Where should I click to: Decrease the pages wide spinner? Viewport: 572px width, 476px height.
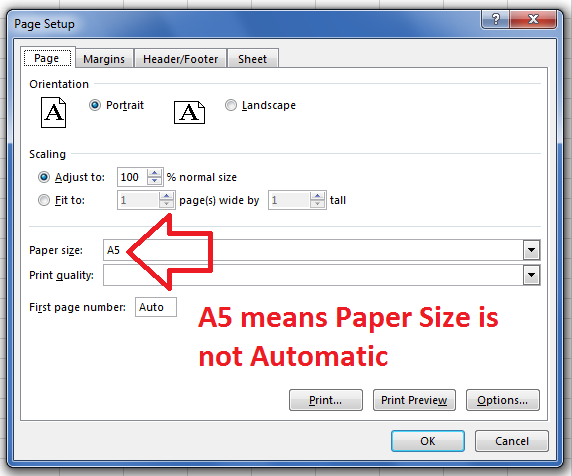pyautogui.click(x=166, y=204)
